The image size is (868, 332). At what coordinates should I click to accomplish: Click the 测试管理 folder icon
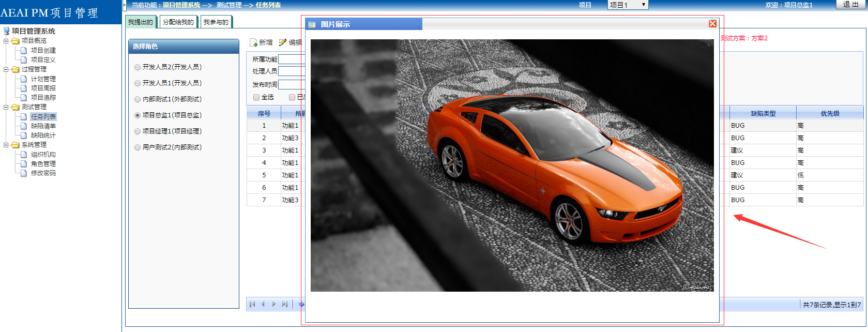click(16, 107)
